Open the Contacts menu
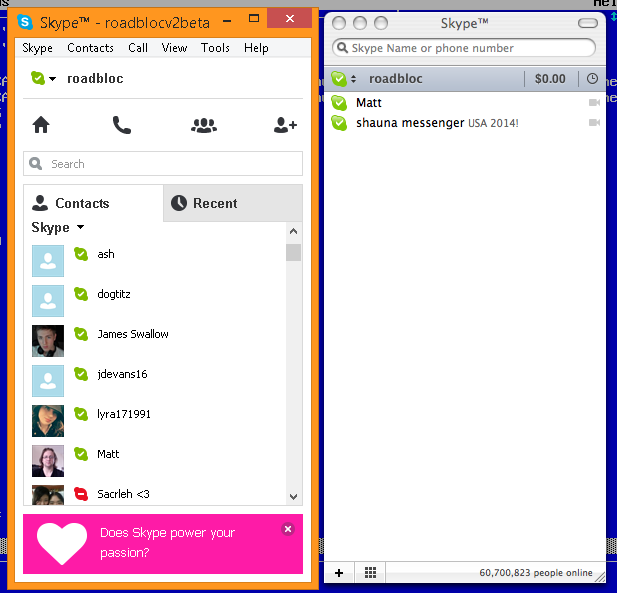Screen dimensions: 617x593 [91, 48]
